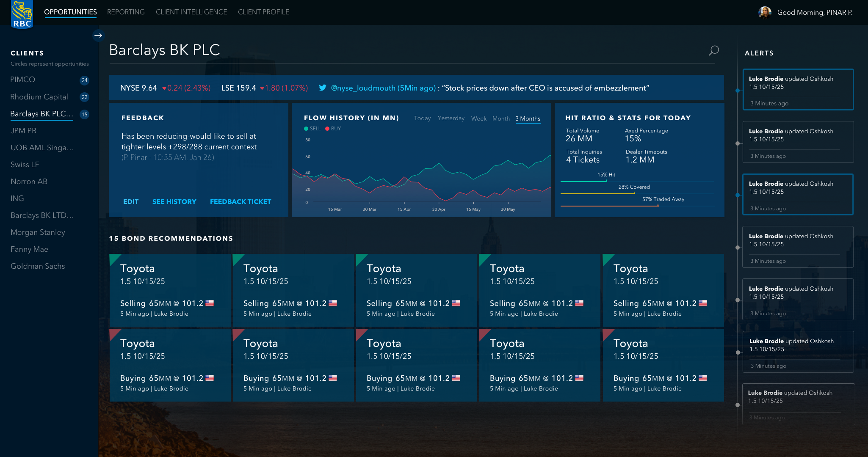Expand the 3 Months time range selector
This screenshot has width=868, height=457.
(x=528, y=118)
